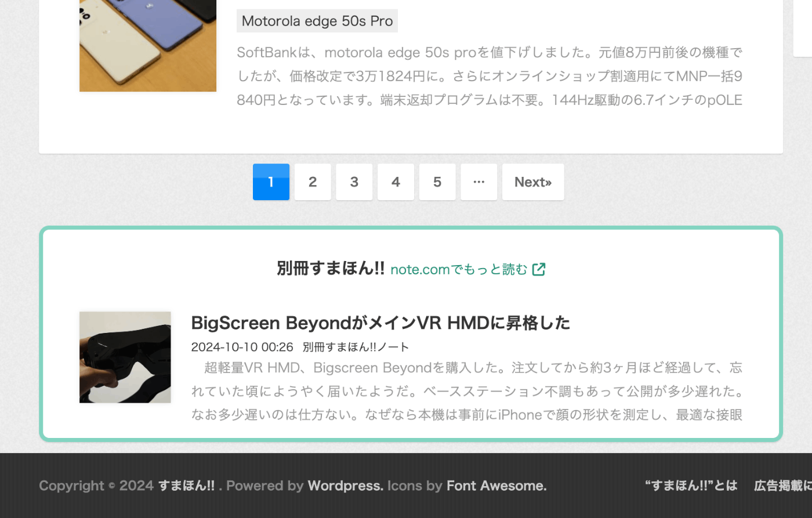Open the VR headset article thumbnail

(125, 357)
